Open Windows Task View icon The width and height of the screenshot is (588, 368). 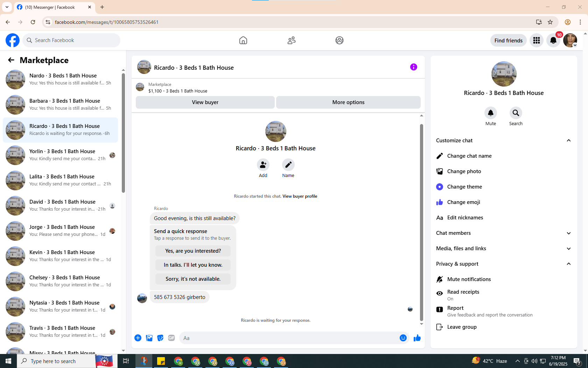click(126, 361)
